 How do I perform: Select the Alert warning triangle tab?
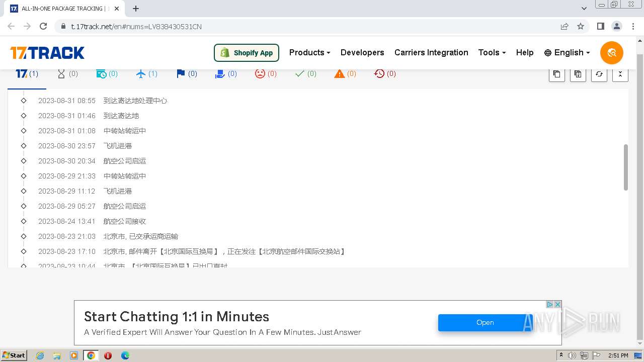(x=345, y=74)
